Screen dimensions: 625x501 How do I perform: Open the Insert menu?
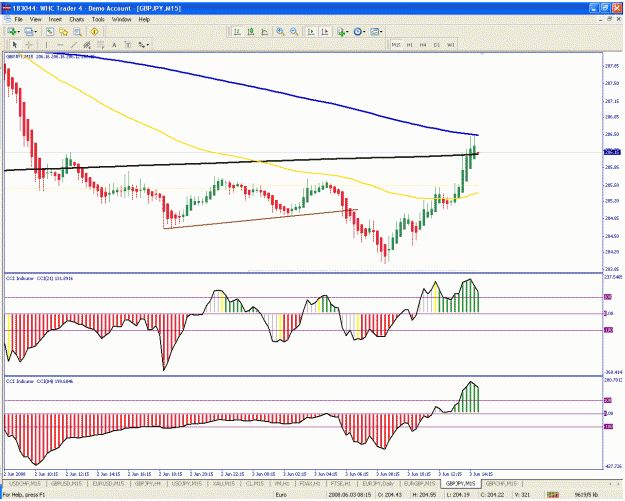(55, 19)
